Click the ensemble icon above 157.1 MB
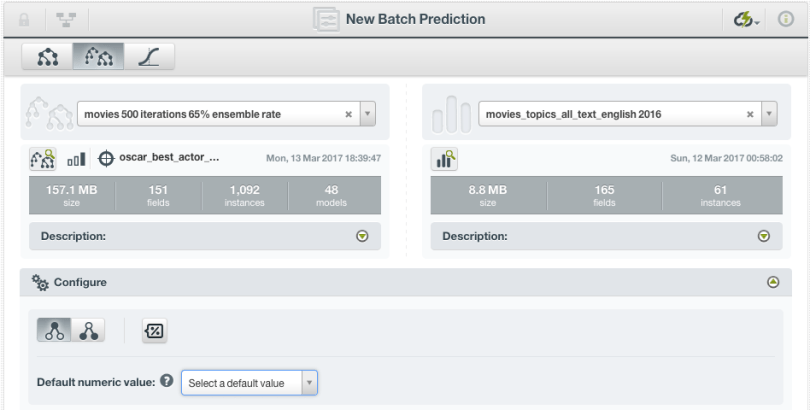 pos(44,158)
